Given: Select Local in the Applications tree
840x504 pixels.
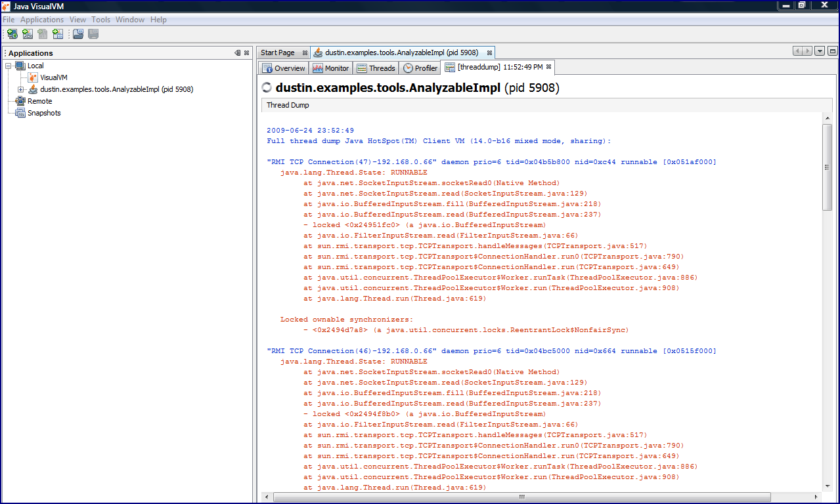Looking at the screenshot, I should [35, 66].
